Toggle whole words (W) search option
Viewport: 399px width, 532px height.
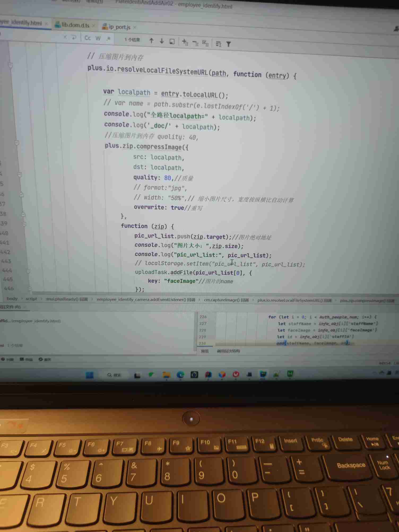[98, 38]
